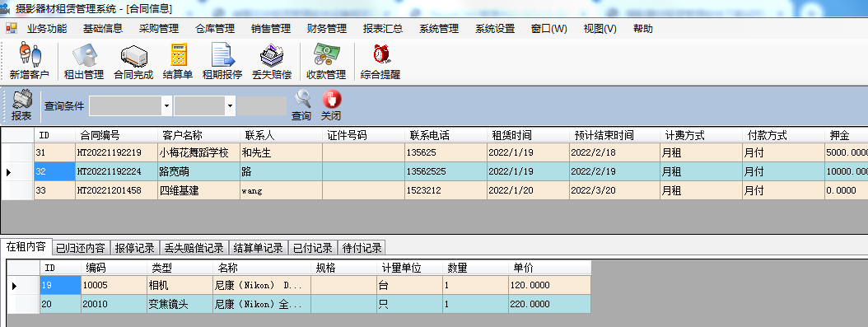This screenshot has width=868, height=327.
Task: Open the 销售管理 menu
Action: (271, 29)
